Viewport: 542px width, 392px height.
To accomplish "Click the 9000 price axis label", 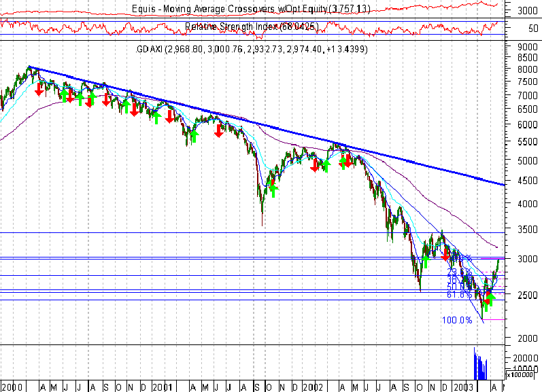I will (x=528, y=47).
